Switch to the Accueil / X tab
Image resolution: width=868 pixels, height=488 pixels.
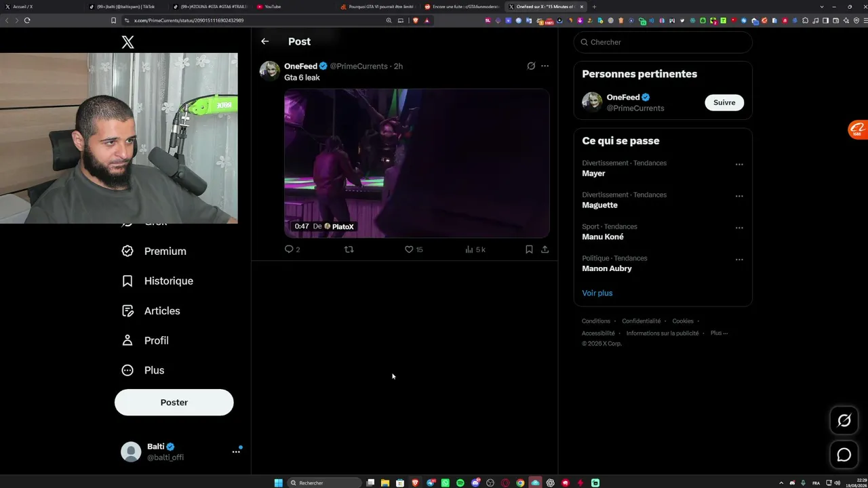42,7
